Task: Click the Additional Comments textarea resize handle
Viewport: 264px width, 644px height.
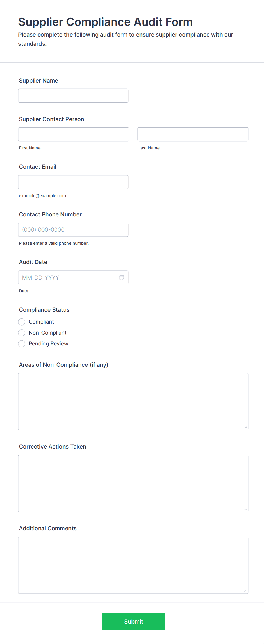Action: click(246, 591)
